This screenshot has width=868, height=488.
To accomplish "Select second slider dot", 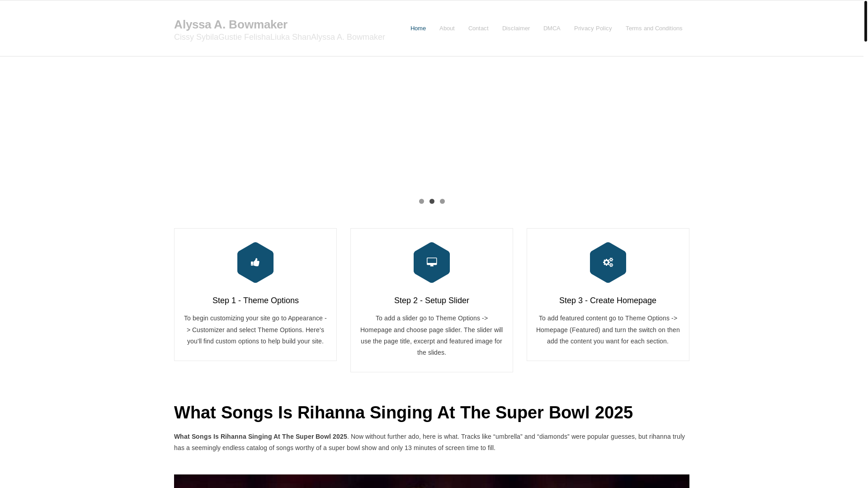I will 432,202.
